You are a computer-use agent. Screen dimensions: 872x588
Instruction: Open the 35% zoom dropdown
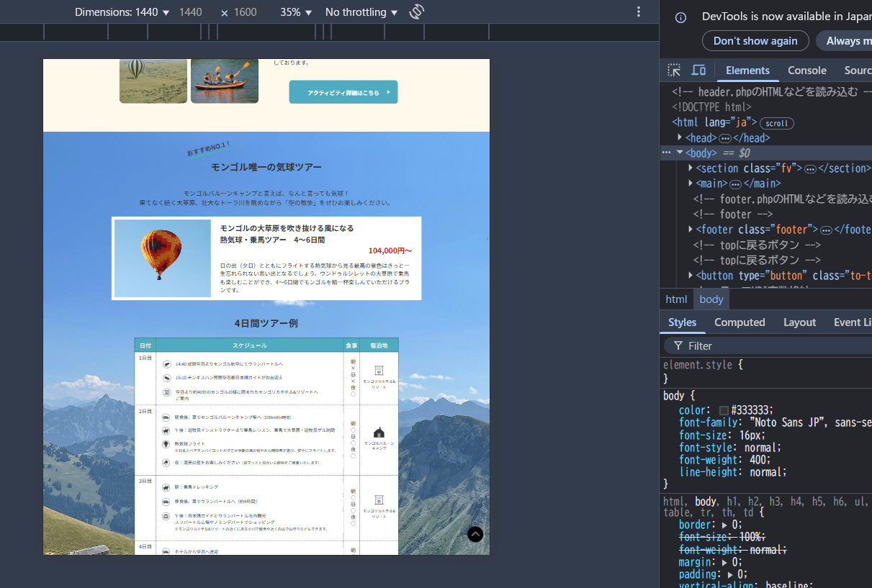[296, 12]
